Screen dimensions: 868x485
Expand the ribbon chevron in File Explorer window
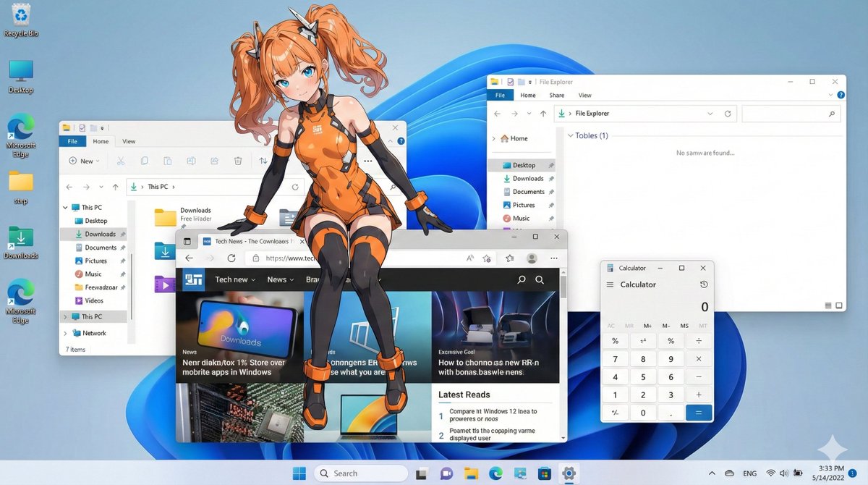pyautogui.click(x=829, y=95)
